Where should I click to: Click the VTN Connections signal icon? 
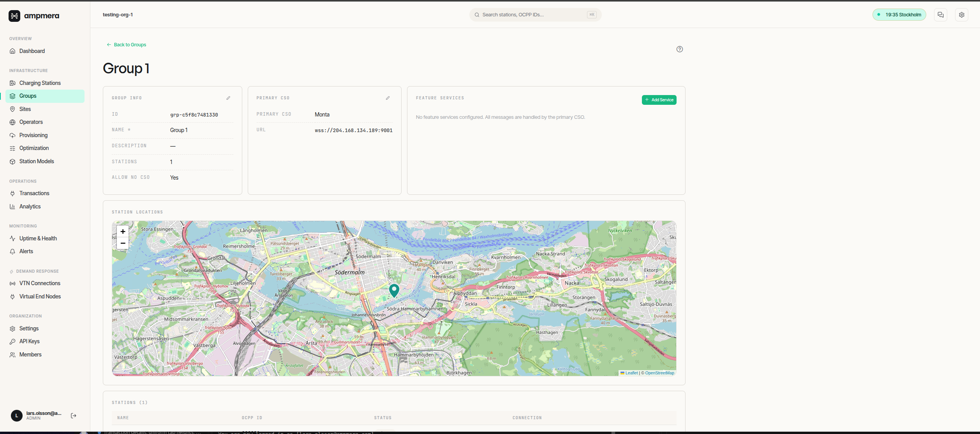(x=12, y=284)
